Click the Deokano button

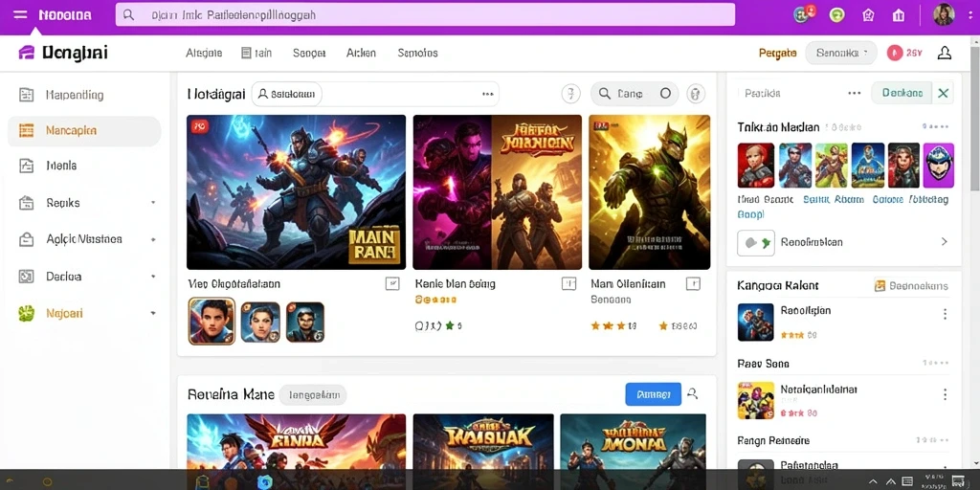click(902, 93)
